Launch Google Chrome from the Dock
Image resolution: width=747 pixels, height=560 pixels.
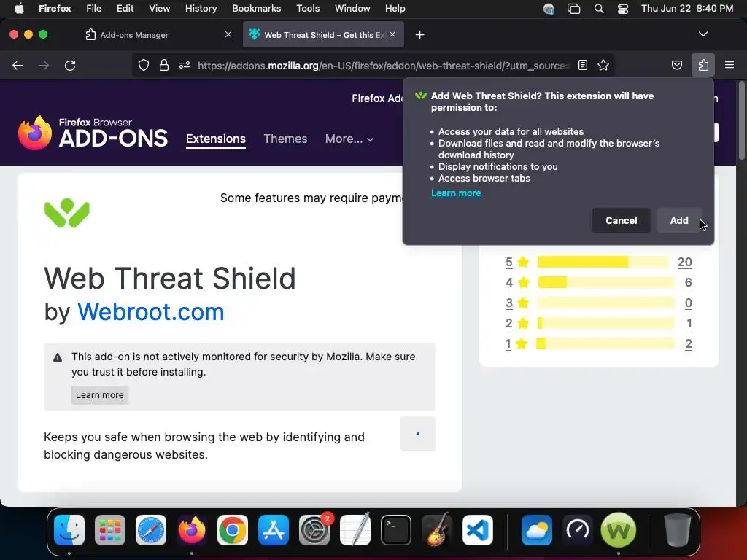233,530
